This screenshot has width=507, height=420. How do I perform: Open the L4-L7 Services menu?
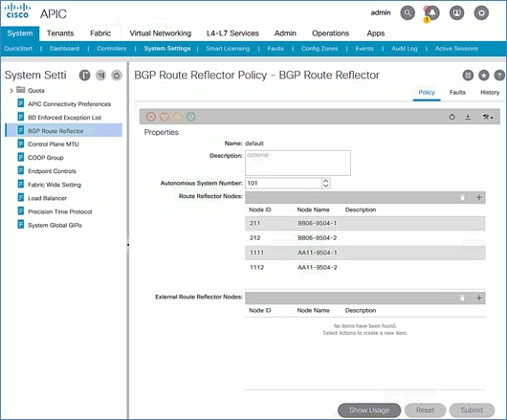tap(232, 33)
